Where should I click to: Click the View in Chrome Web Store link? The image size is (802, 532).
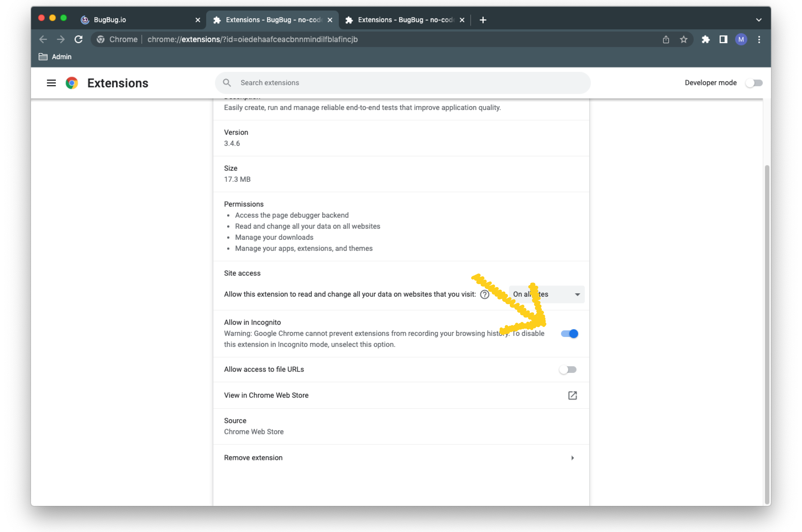click(266, 395)
